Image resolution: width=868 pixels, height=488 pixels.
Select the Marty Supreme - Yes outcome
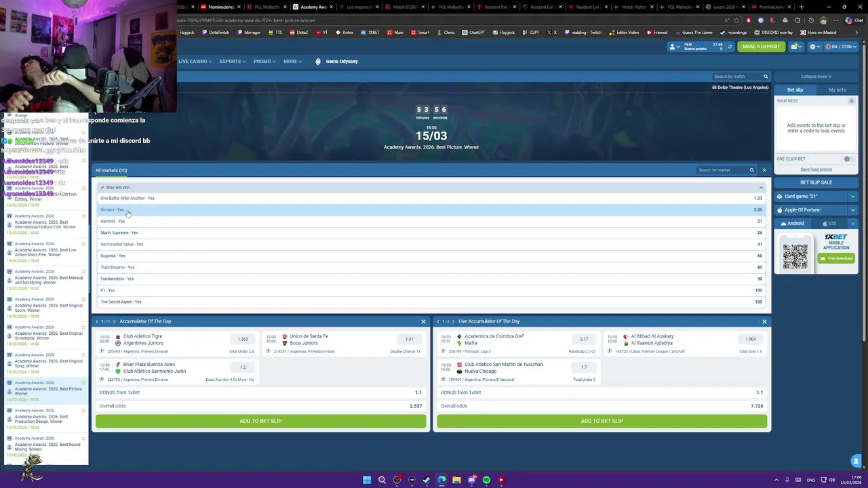(431, 233)
